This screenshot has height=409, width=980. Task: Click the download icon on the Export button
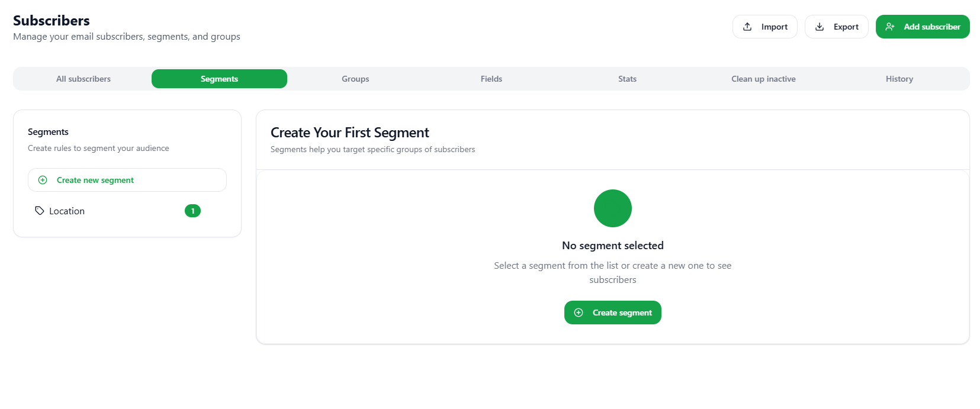[820, 27]
